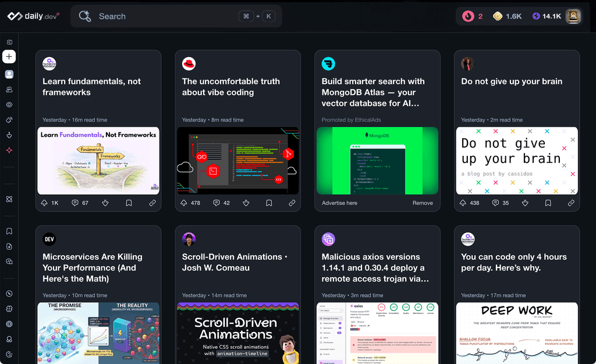
Task: Open Malicious axios versions post title
Action: point(375,267)
